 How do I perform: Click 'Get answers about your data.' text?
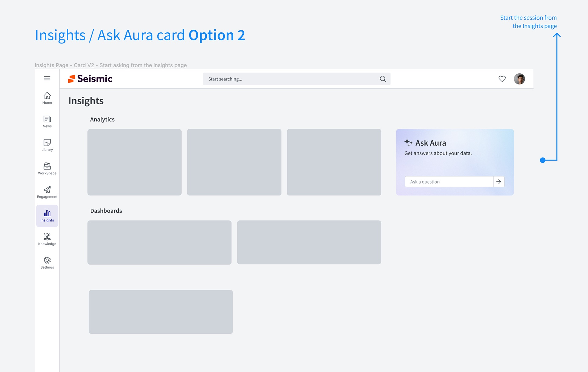pos(438,153)
